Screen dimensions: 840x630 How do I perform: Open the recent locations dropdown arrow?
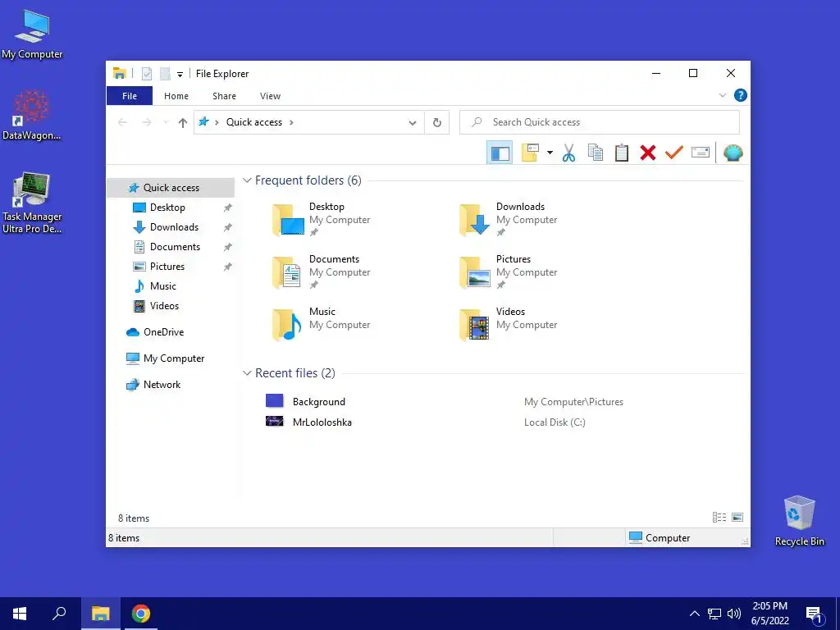click(166, 122)
